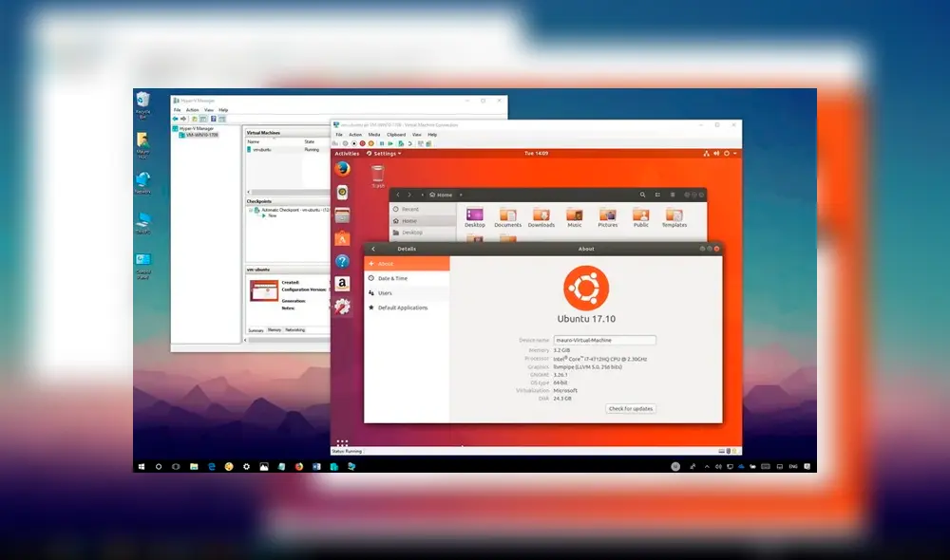Click the Ctrl+Alt+Del icon in VM Connection toolbar
Viewport: 950px width, 560px height.
click(334, 143)
